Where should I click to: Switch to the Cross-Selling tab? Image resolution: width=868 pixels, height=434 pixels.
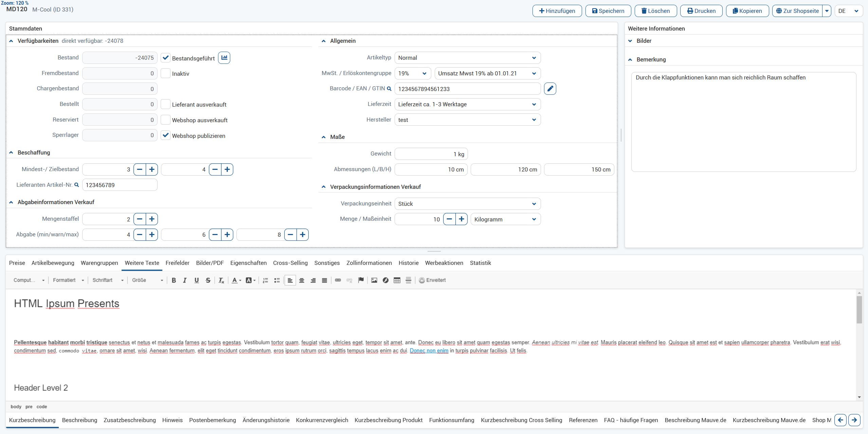click(x=290, y=263)
